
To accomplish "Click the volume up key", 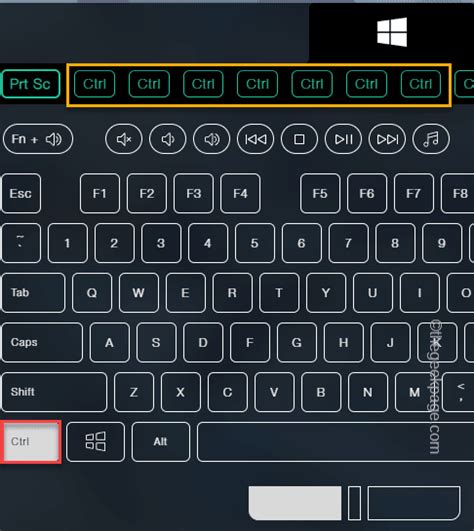I will pos(212,139).
